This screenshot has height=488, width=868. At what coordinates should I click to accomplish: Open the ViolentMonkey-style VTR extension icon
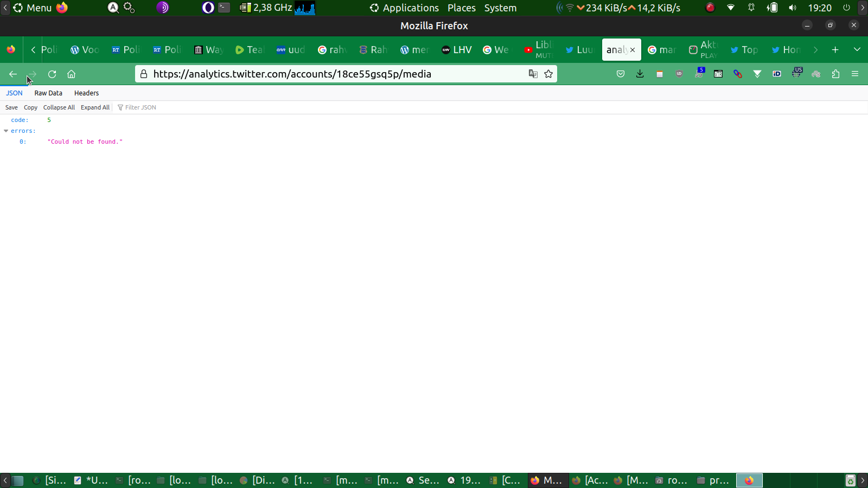coord(718,74)
